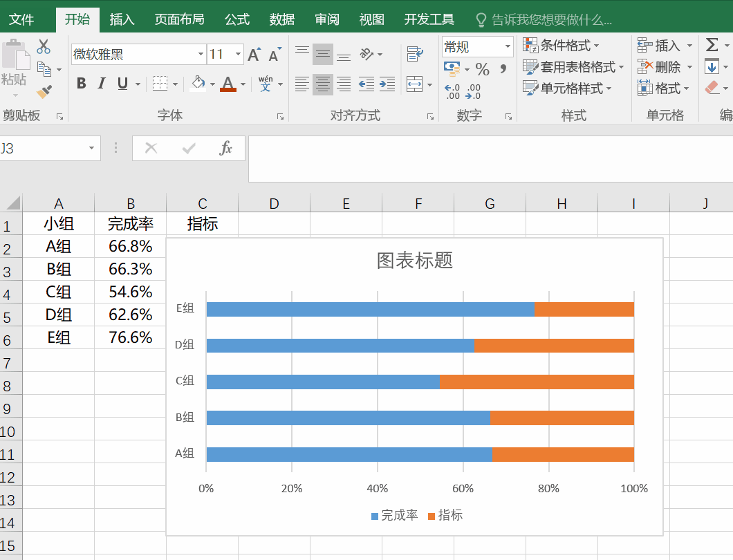This screenshot has width=733, height=560.
Task: Click confirm checkmark in formula bar
Action: (189, 149)
